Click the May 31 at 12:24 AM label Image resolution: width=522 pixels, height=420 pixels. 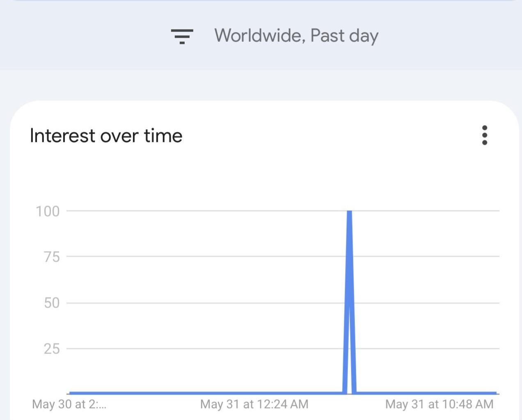click(254, 404)
